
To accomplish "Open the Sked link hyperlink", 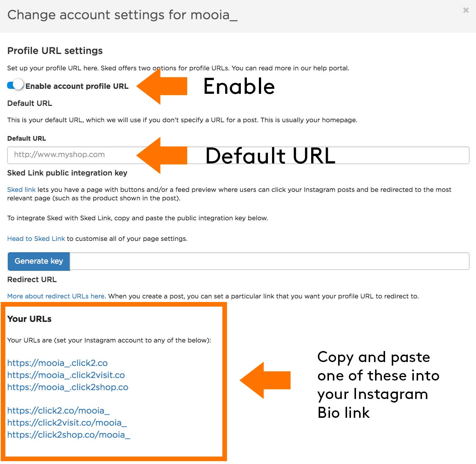I will pyautogui.click(x=21, y=189).
